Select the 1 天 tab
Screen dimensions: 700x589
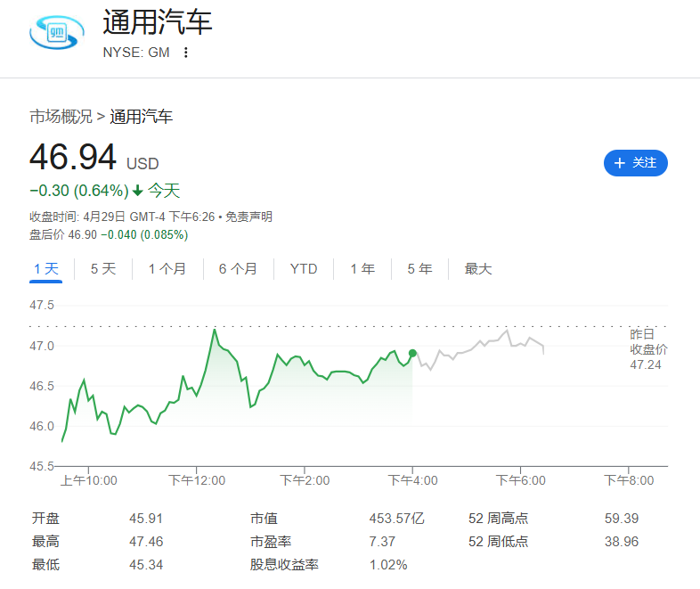(46, 269)
